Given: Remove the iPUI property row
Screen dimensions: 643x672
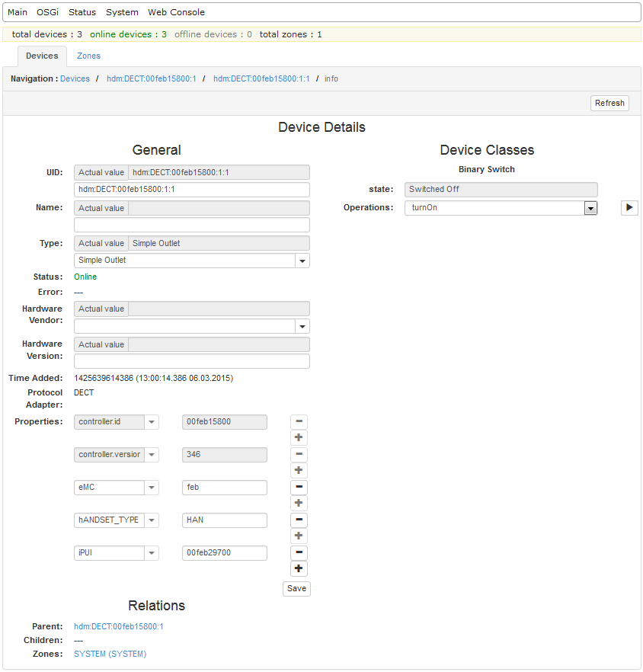Looking at the screenshot, I should [x=299, y=552].
